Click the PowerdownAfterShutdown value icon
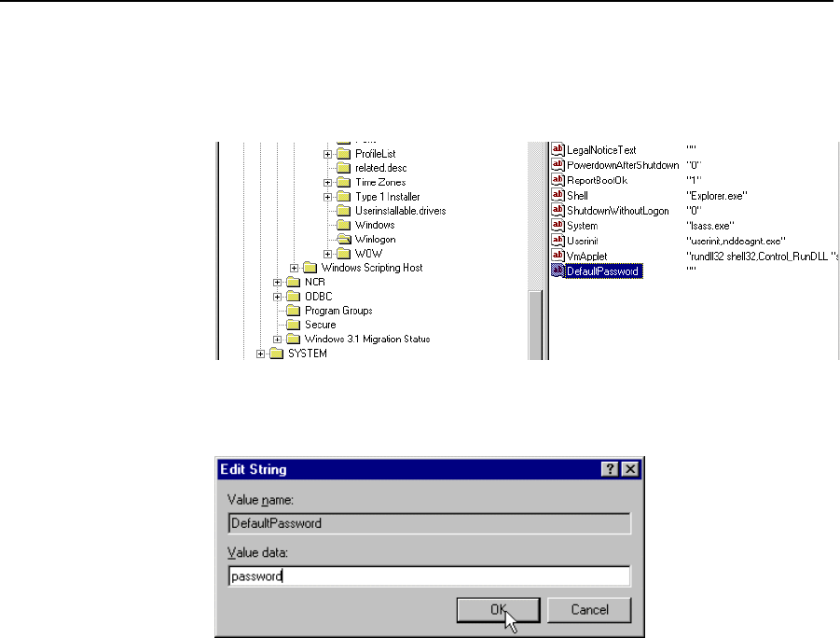Viewport: 840px width, 638px height. pos(558,164)
